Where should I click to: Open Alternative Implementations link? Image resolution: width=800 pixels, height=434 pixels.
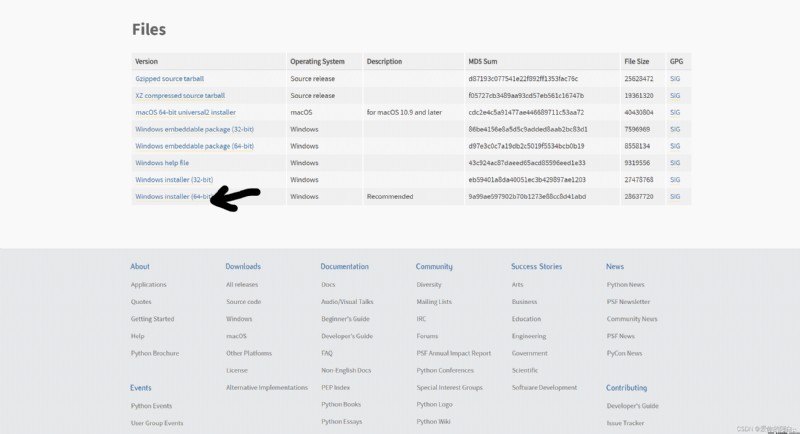click(267, 388)
